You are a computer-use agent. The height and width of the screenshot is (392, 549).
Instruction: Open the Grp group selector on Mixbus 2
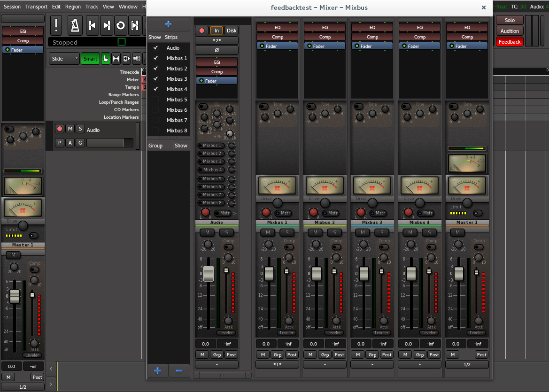point(325,355)
